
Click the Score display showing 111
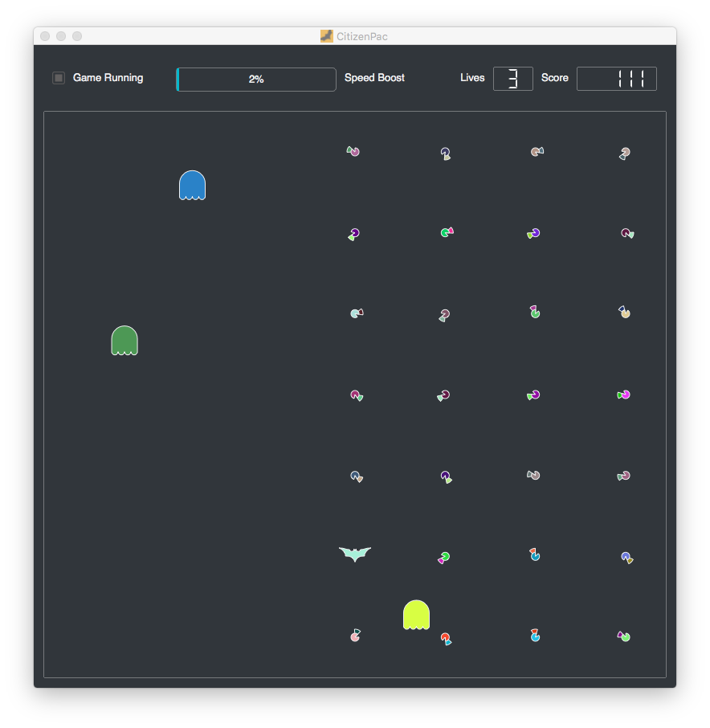click(x=616, y=79)
